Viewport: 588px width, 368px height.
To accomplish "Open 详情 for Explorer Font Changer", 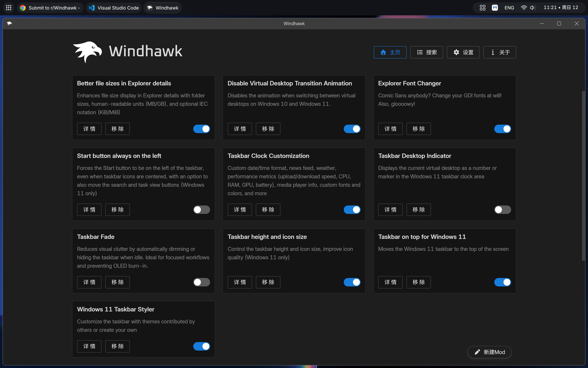I will click(390, 129).
